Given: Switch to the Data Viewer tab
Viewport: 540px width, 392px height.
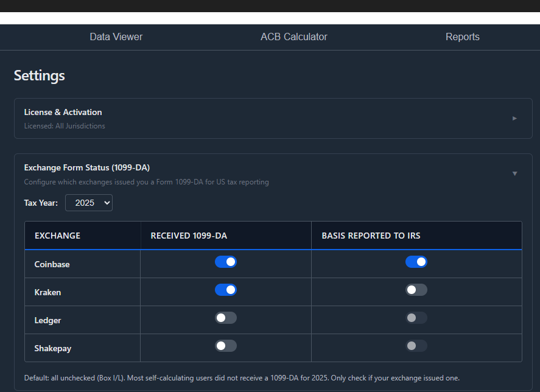Looking at the screenshot, I should pyautogui.click(x=116, y=37).
